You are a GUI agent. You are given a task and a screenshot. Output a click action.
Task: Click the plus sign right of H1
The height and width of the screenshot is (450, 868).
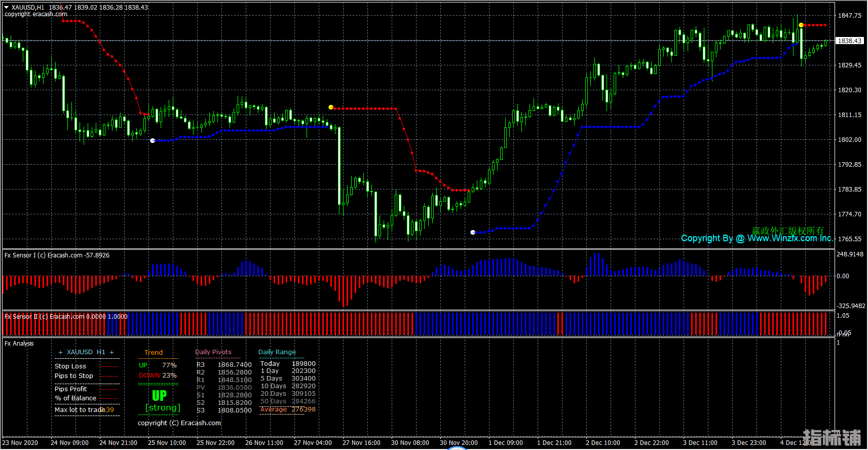pyautogui.click(x=112, y=352)
